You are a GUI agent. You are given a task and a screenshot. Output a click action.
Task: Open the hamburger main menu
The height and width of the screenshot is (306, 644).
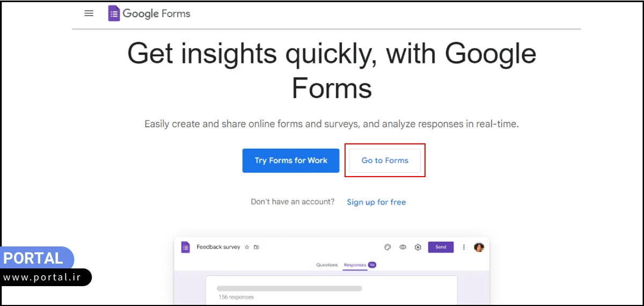[89, 13]
